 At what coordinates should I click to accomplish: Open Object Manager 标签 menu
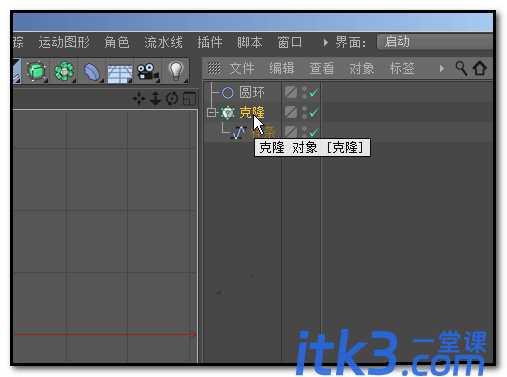pos(402,68)
